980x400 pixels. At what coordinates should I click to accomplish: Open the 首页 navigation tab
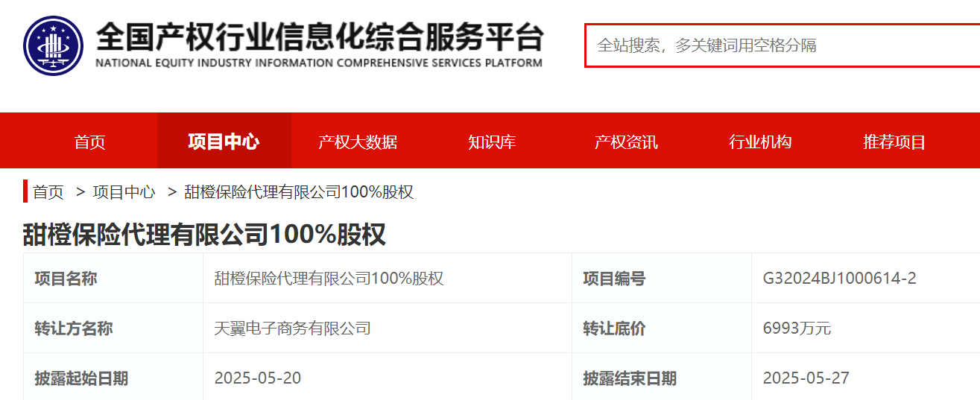90,142
